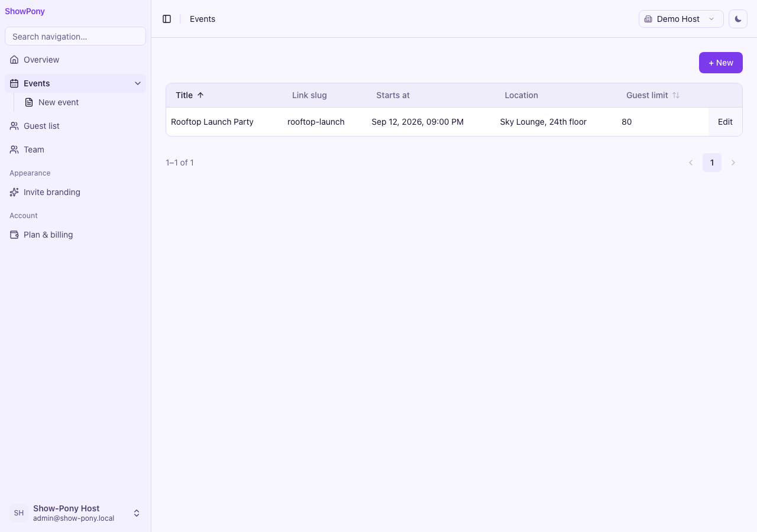
Task: Click the Events breadcrumb label
Action: [202, 19]
